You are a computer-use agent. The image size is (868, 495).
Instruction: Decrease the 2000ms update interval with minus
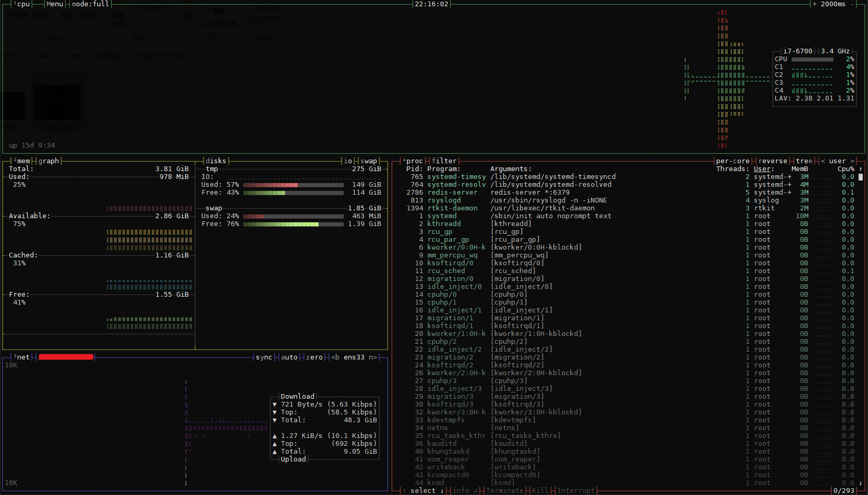point(852,4)
